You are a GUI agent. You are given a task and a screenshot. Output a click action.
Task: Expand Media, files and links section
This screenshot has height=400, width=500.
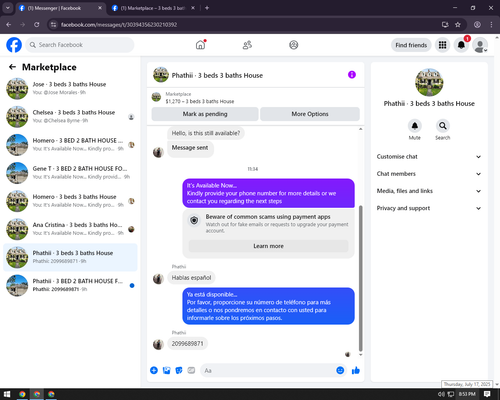[x=429, y=191]
